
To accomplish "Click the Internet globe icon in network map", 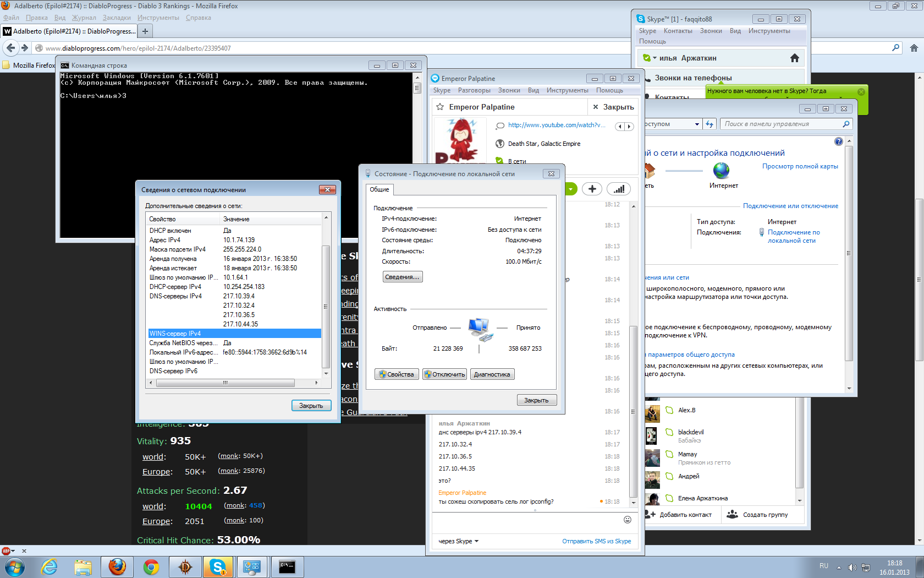I will [x=722, y=171].
